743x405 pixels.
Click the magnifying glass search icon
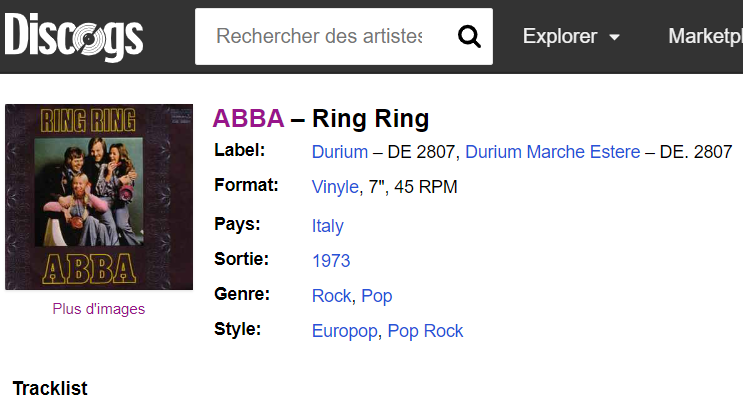(x=469, y=37)
